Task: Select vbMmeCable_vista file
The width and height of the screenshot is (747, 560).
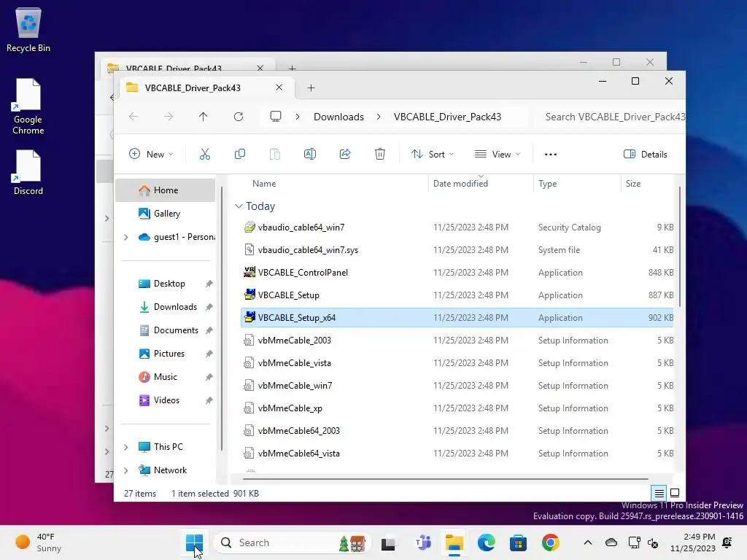Action: coord(457,363)
